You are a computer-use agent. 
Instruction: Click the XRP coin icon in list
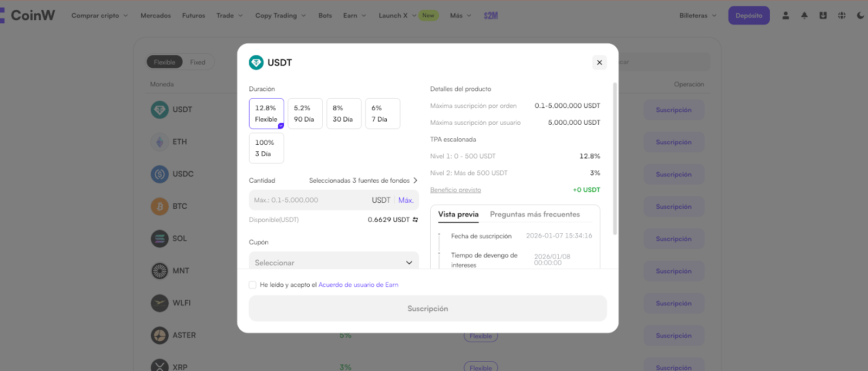pos(159,366)
